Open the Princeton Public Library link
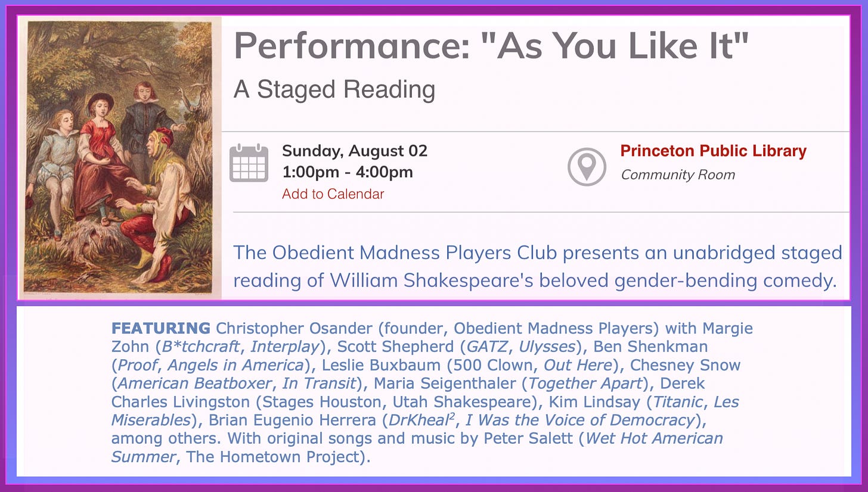Image resolution: width=868 pixels, height=492 pixels. tap(713, 151)
